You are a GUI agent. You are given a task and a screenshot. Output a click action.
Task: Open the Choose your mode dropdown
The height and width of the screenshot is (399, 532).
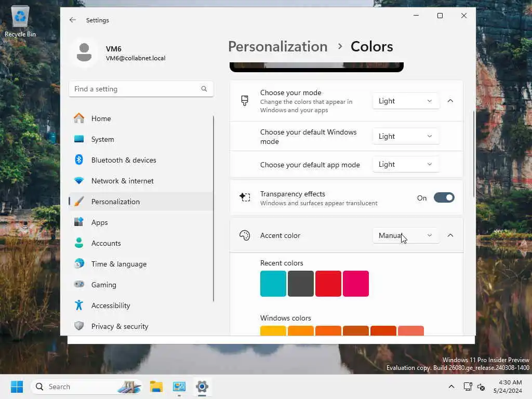tap(406, 101)
